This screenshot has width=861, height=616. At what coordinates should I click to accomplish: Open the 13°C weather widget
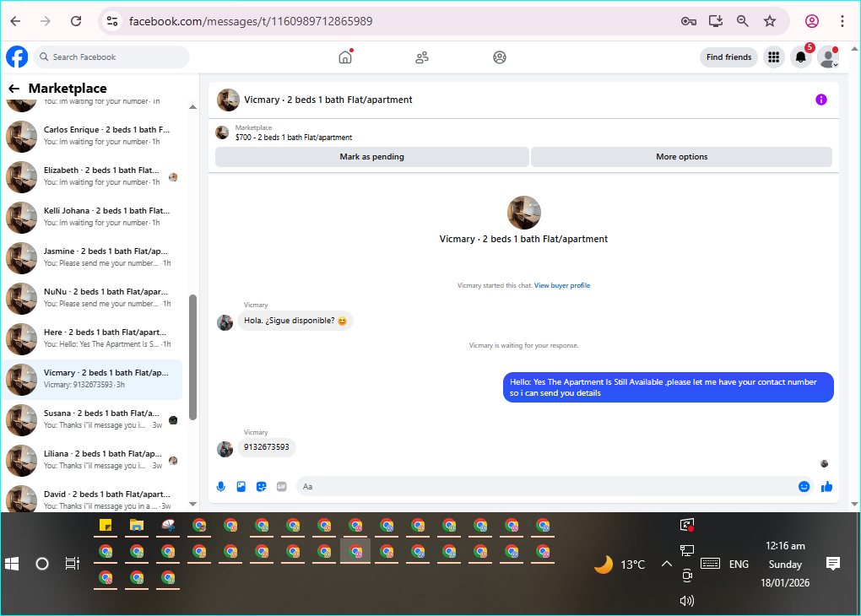(620, 565)
